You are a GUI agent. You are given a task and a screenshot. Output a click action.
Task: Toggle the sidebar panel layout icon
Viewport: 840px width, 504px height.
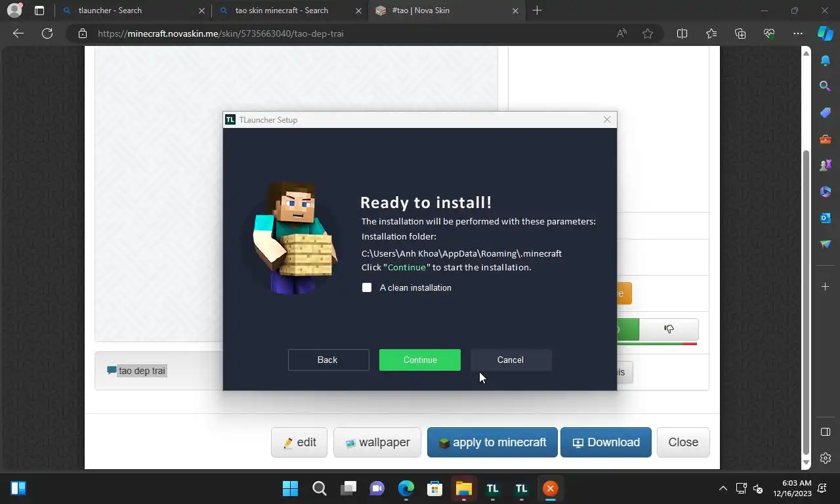(826, 432)
